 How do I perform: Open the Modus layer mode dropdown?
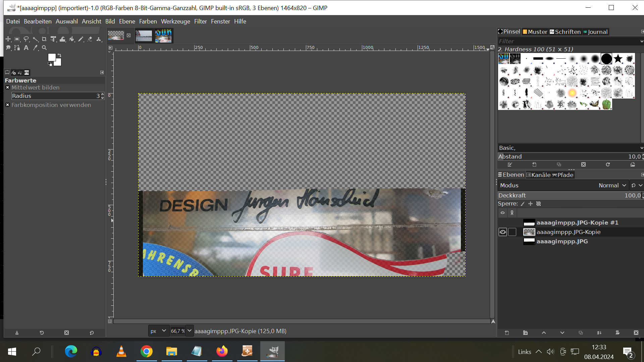point(563,185)
